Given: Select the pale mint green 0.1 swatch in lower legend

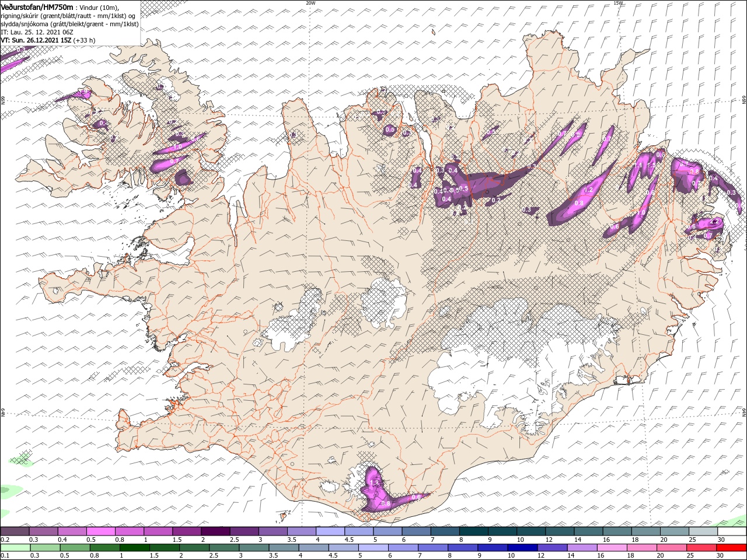Looking at the screenshot, I should [15, 548].
